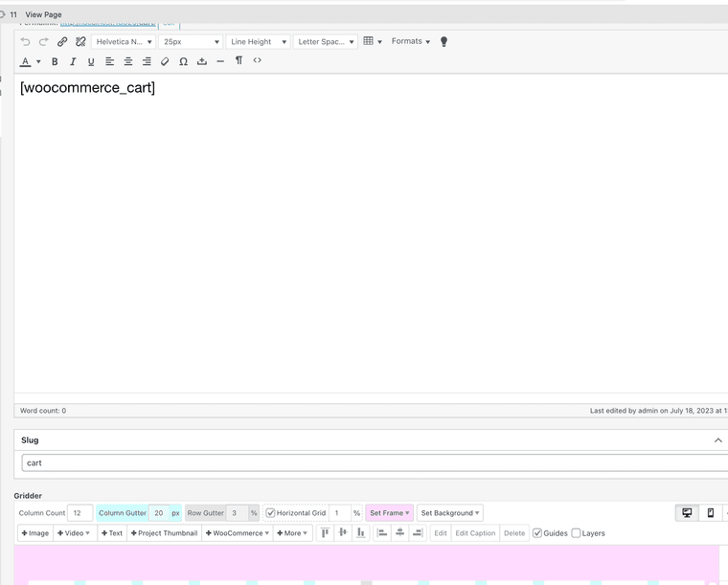Align selected elements to the right
This screenshot has width=728, height=585.
pyautogui.click(x=418, y=533)
